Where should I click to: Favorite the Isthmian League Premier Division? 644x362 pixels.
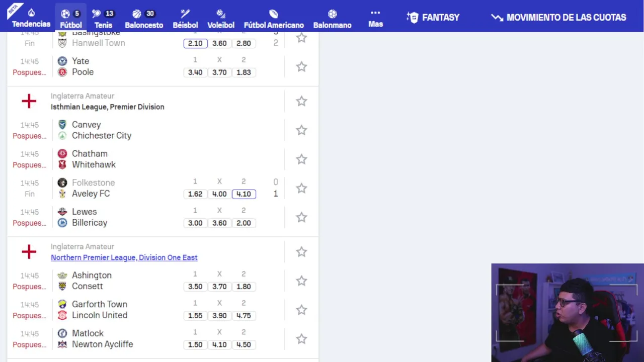301,101
